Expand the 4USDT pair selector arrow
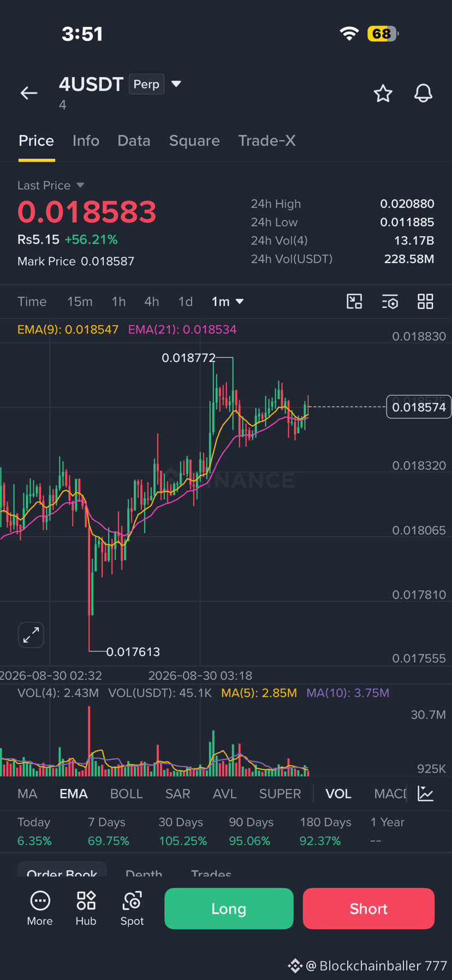 (x=176, y=84)
